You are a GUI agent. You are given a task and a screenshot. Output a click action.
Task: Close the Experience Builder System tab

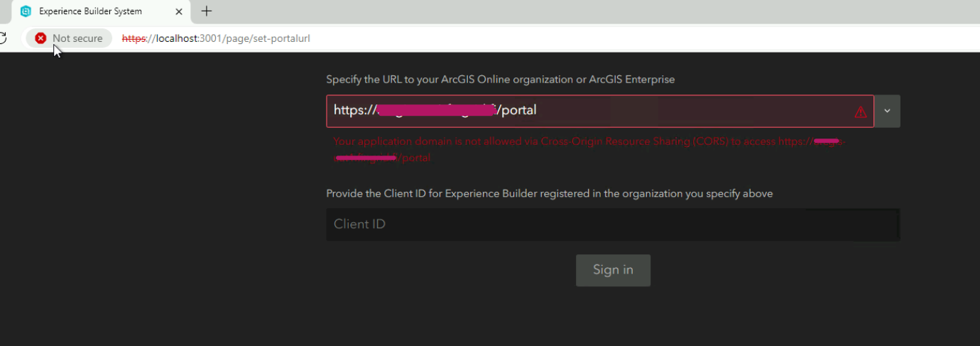pyautogui.click(x=179, y=11)
